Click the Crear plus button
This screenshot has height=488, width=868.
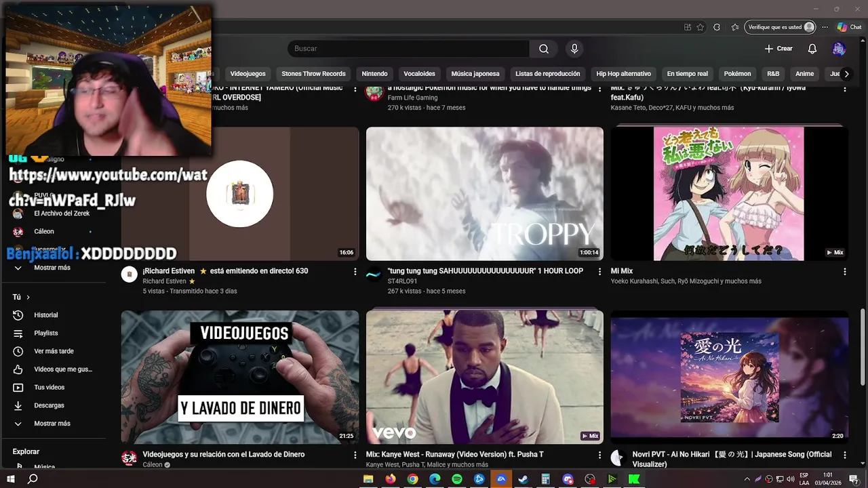tap(778, 49)
